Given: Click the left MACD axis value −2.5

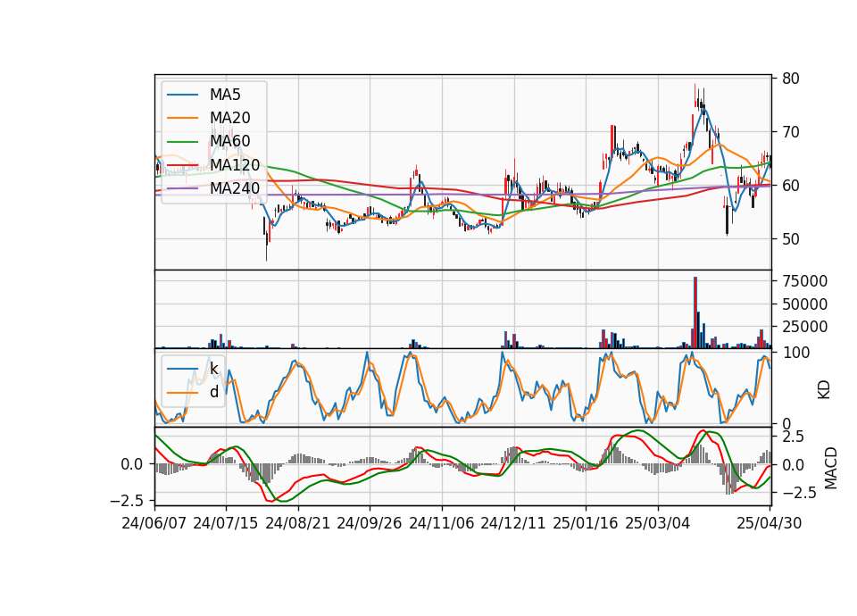Looking at the screenshot, I should pyautogui.click(x=127, y=500).
